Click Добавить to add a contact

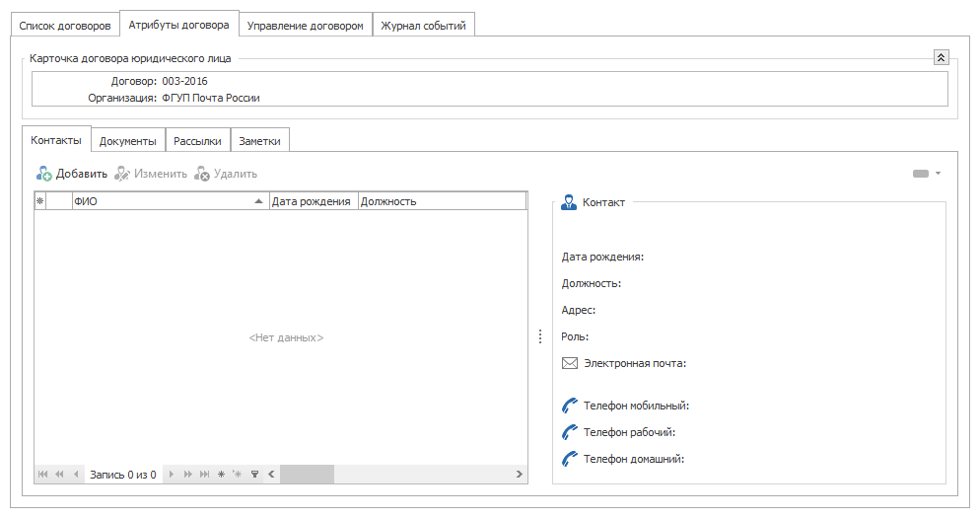(x=71, y=174)
